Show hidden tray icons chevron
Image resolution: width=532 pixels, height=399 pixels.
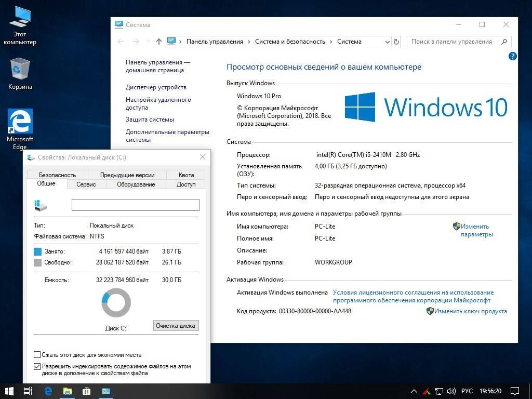point(414,391)
